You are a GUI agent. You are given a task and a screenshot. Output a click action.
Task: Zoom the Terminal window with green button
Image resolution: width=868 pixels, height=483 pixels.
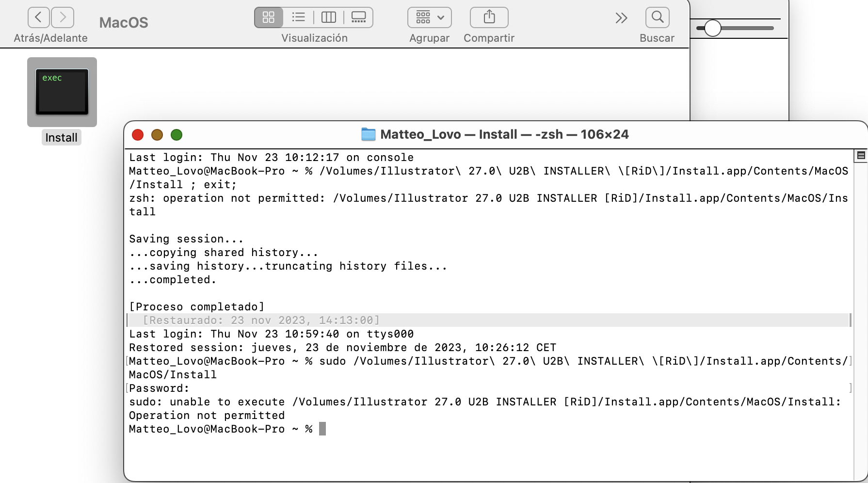pyautogui.click(x=177, y=135)
